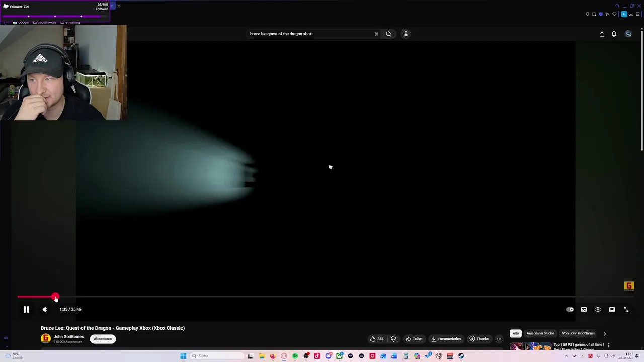Open the John GodGames channel avatar
This screenshot has width=644, height=362.
(x=46, y=339)
